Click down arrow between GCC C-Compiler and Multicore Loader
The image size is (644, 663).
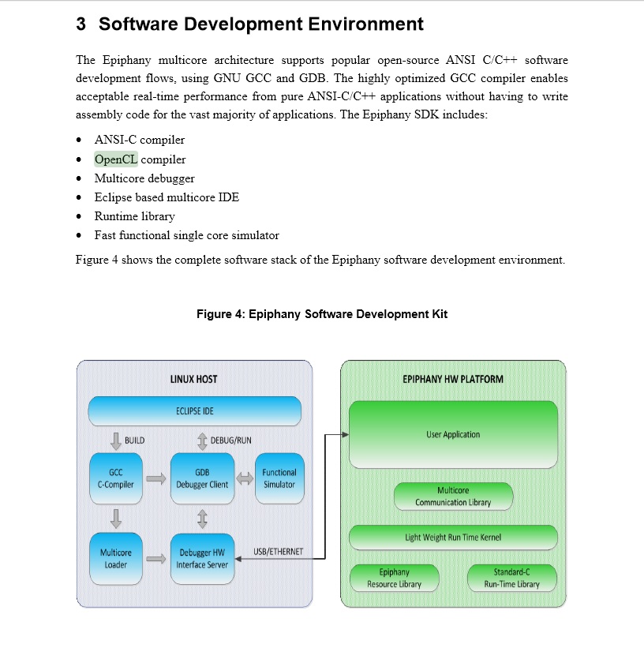coord(116,519)
